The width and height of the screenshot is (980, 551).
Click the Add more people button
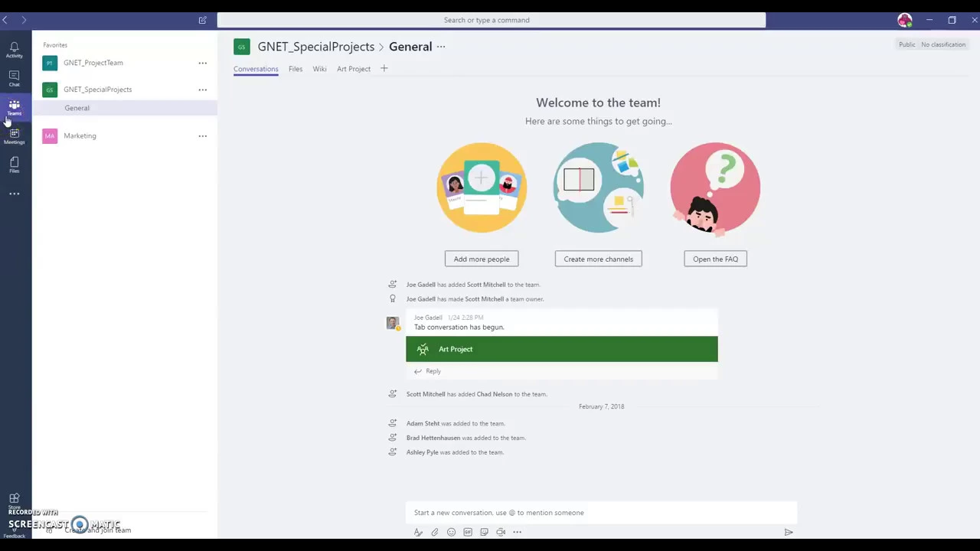(x=482, y=259)
